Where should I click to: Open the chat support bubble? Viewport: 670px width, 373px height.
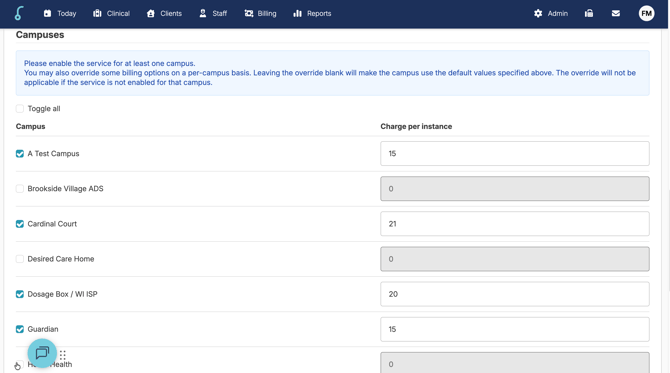(x=42, y=353)
